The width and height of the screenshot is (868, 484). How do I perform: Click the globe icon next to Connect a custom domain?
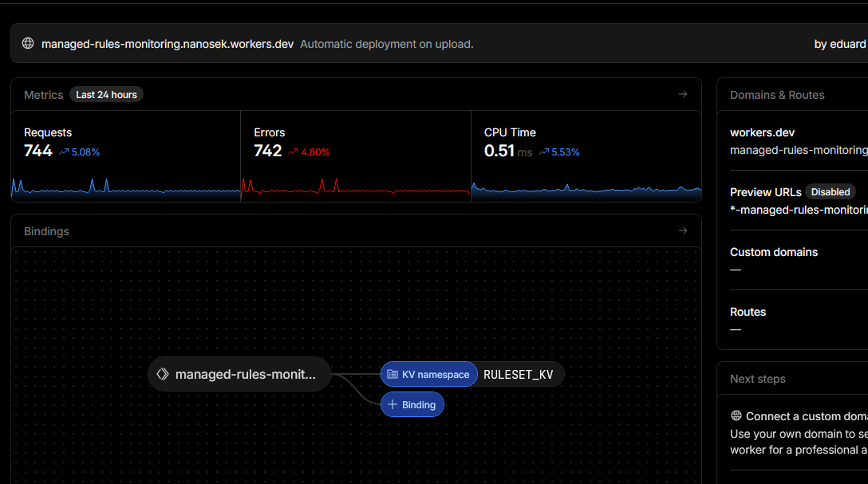click(x=735, y=415)
